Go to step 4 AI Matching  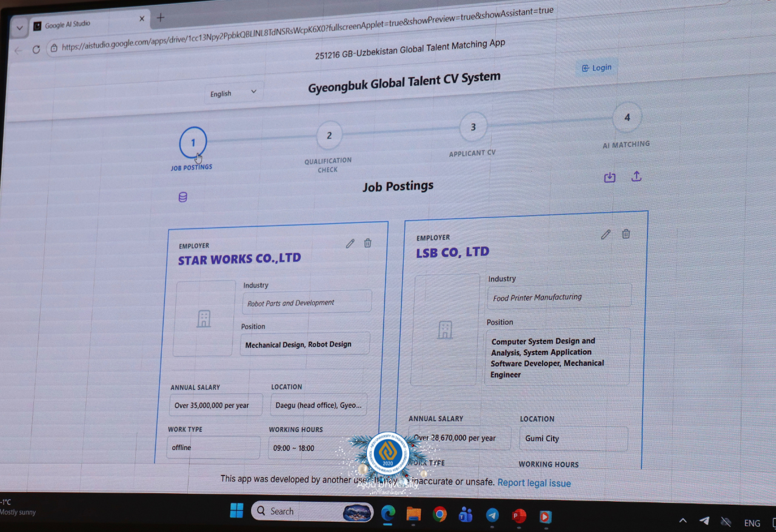(627, 118)
